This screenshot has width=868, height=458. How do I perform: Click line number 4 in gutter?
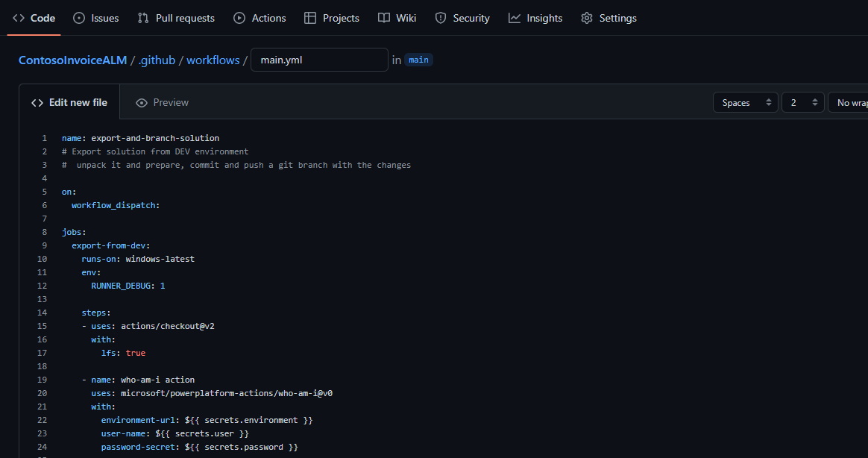click(x=44, y=178)
